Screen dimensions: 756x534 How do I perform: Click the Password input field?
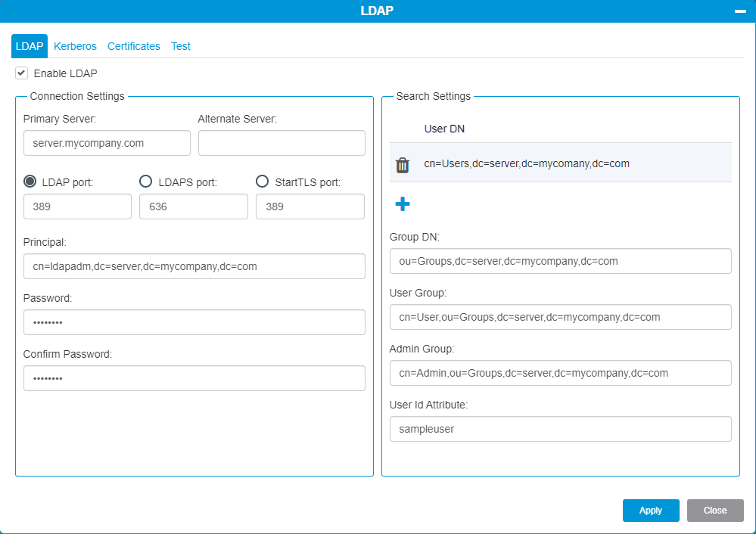194,322
